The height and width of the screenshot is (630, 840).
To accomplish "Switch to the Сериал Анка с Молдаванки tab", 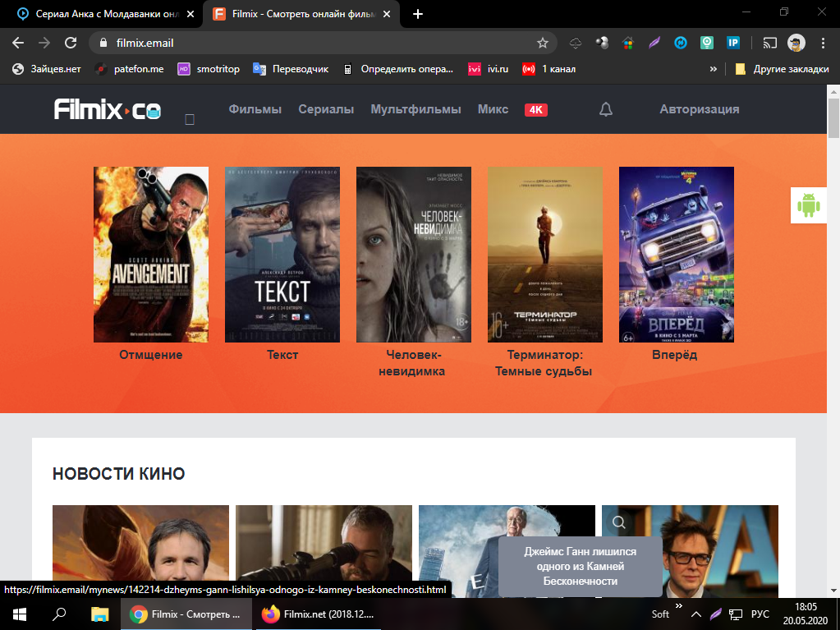I will click(x=99, y=14).
